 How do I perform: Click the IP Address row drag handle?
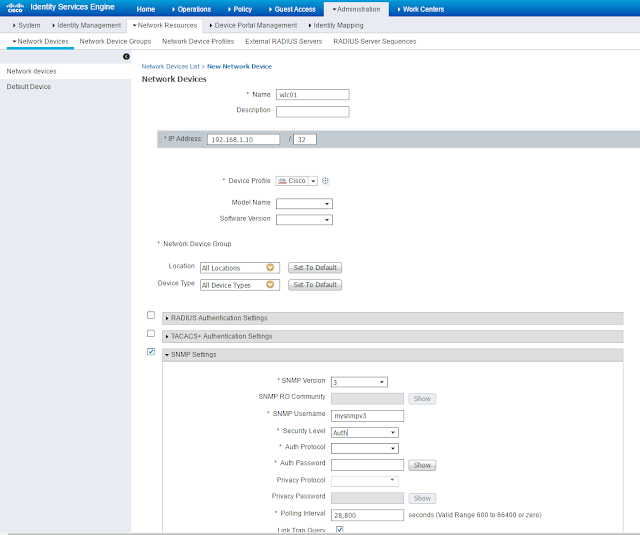tap(160, 139)
